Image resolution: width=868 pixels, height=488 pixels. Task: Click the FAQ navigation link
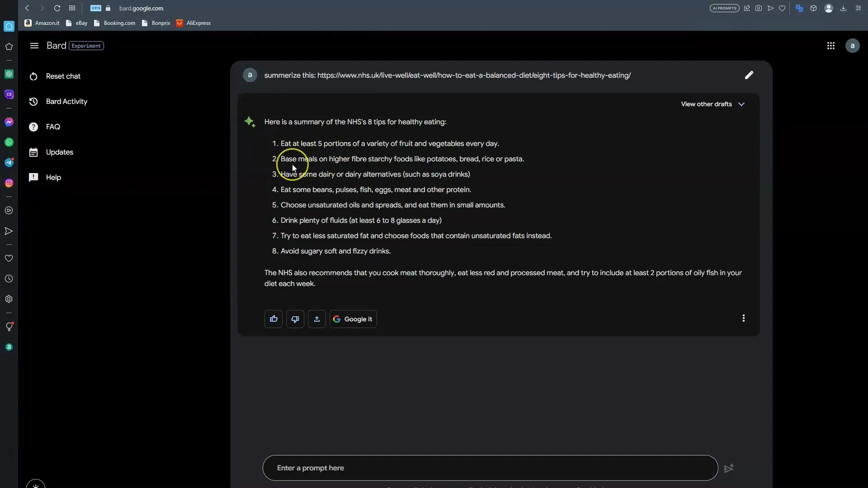click(x=53, y=127)
